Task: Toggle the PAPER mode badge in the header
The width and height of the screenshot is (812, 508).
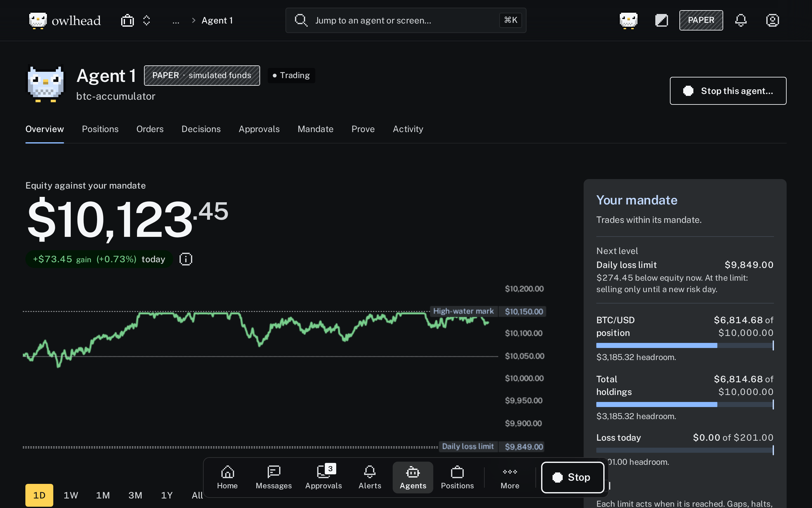Action: tap(701, 21)
